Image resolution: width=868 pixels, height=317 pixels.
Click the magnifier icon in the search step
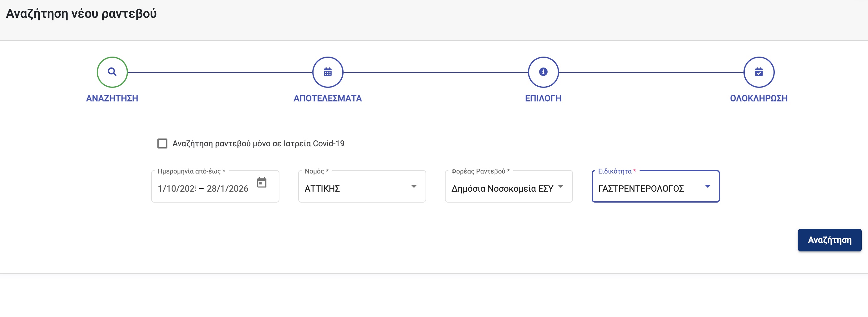112,72
